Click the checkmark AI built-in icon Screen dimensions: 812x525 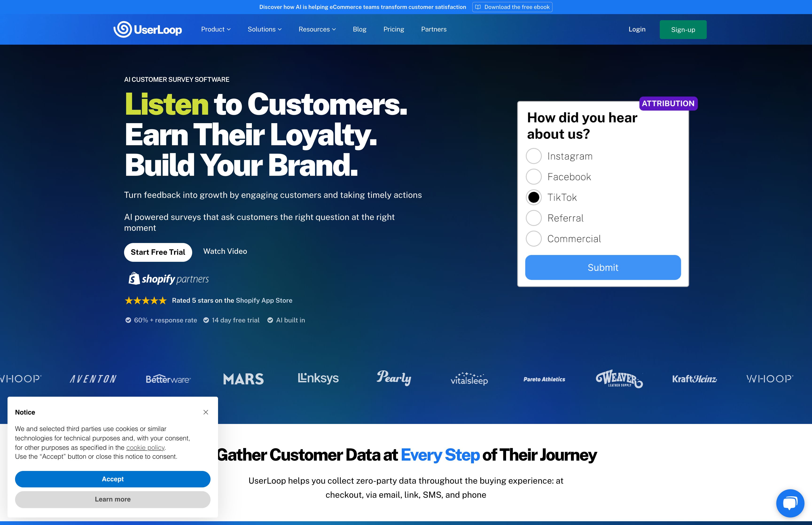tap(270, 320)
